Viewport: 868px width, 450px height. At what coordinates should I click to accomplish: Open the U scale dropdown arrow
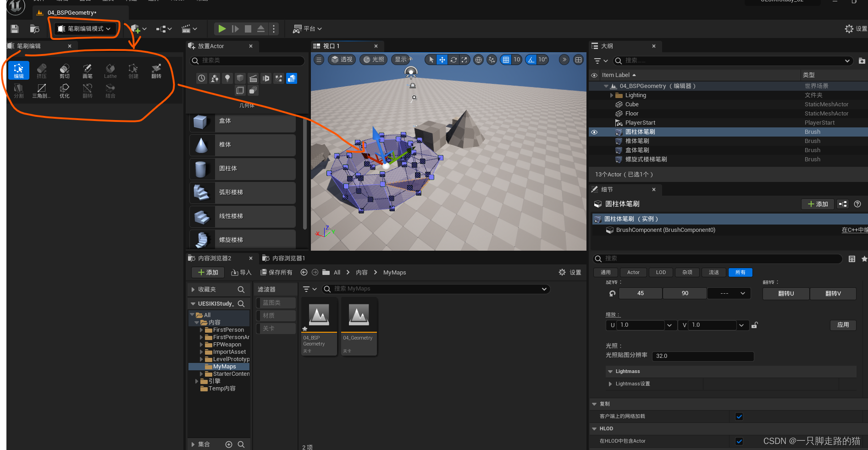tap(669, 325)
